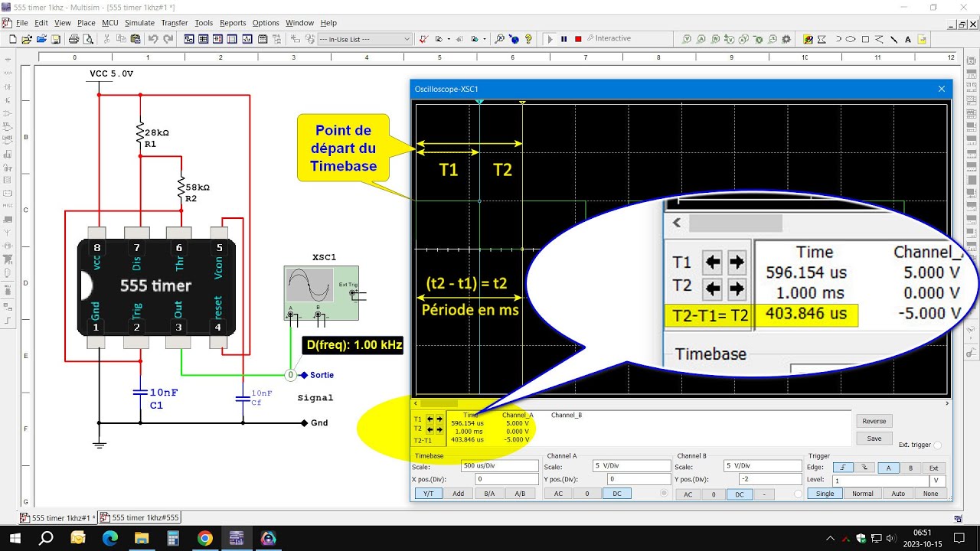Open the Place menu
Image resolution: width=980 pixels, height=551 pixels.
point(87,23)
